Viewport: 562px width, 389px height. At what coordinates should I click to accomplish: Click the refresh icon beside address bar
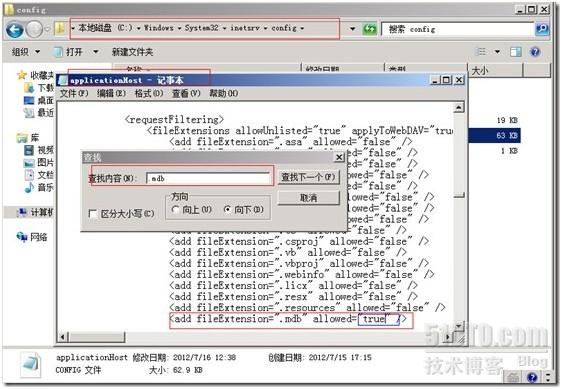(369, 29)
